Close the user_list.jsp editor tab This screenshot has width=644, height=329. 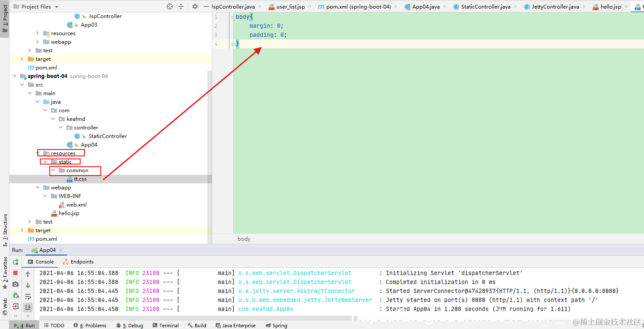(x=309, y=7)
